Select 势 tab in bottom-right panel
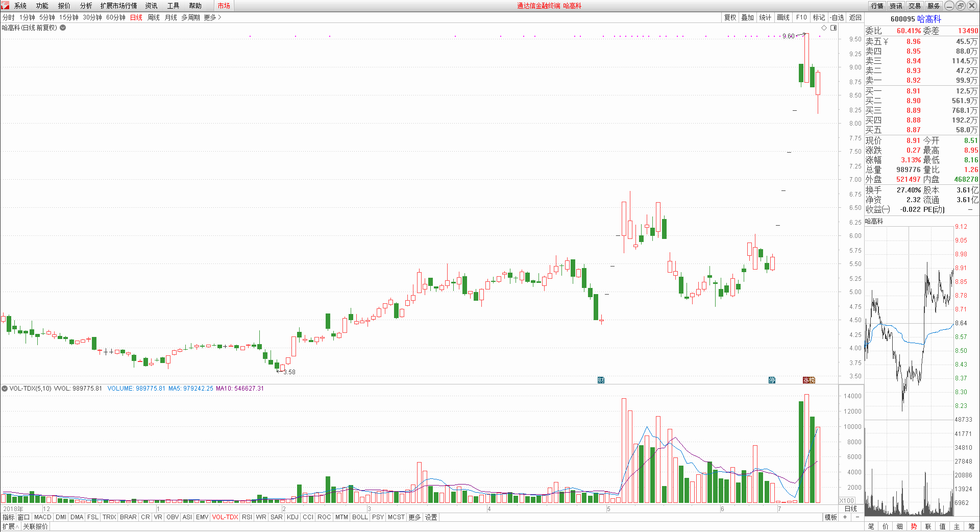Image resolution: width=980 pixels, height=532 pixels. [x=914, y=526]
